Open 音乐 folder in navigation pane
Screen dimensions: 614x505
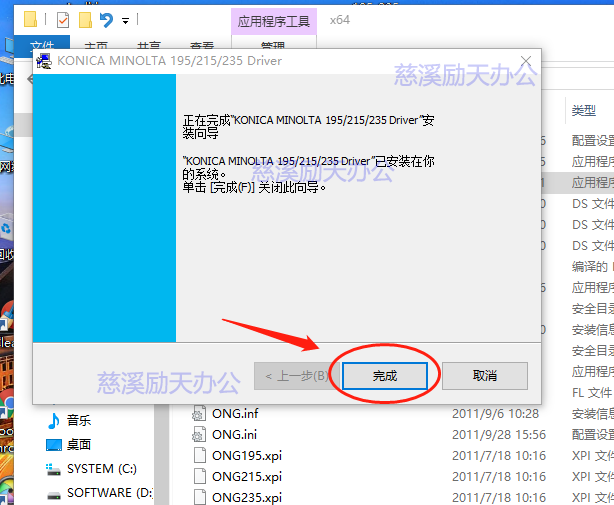pos(79,421)
